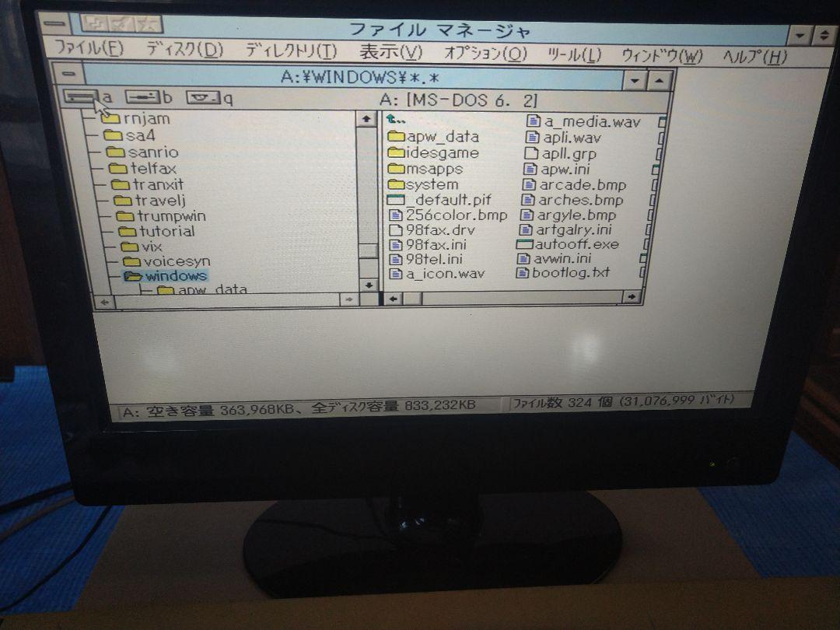840x630 pixels.
Task: Click file list scroll left arrow
Action: [394, 299]
